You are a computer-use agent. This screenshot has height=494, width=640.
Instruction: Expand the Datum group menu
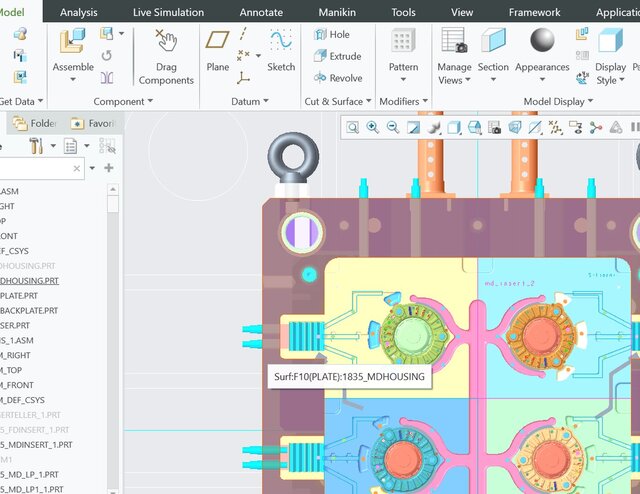pos(249,101)
